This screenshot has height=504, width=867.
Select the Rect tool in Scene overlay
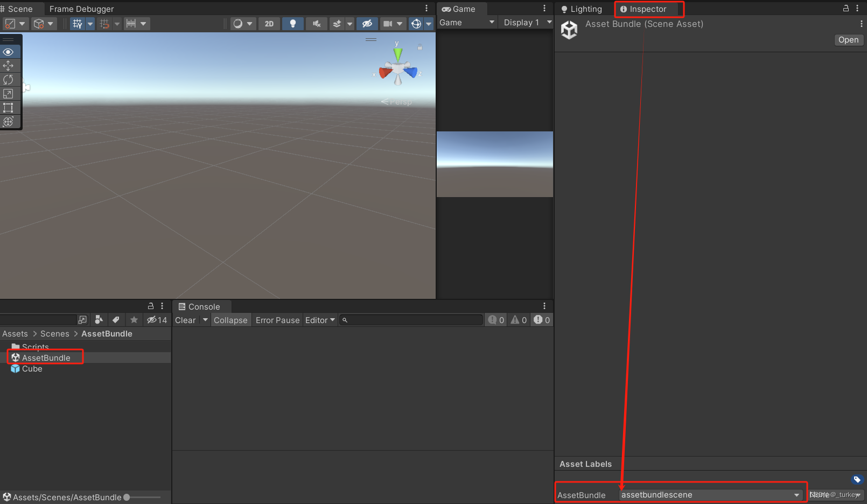9,108
